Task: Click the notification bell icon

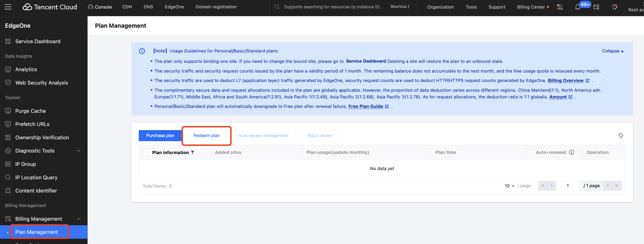Action: (x=577, y=7)
